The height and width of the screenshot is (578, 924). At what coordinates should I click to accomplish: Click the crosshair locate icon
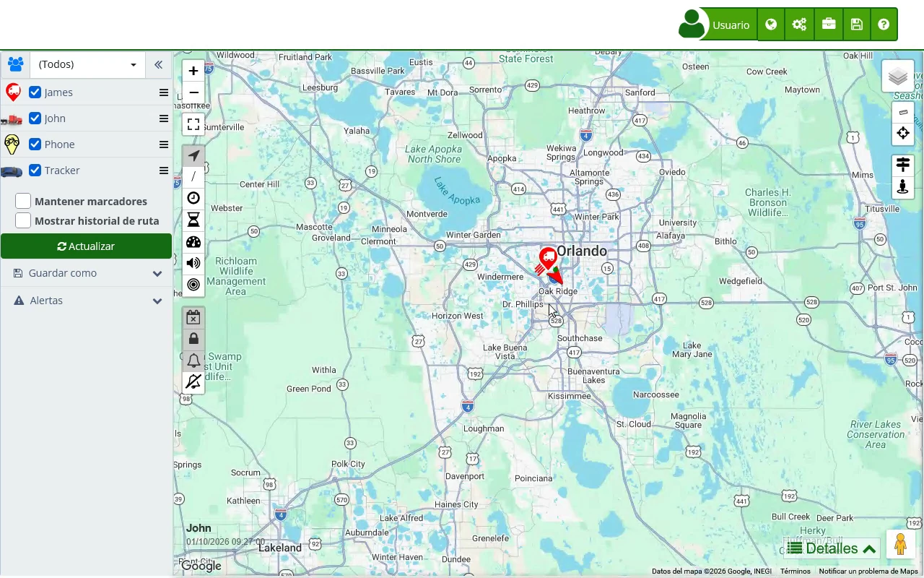tap(903, 133)
